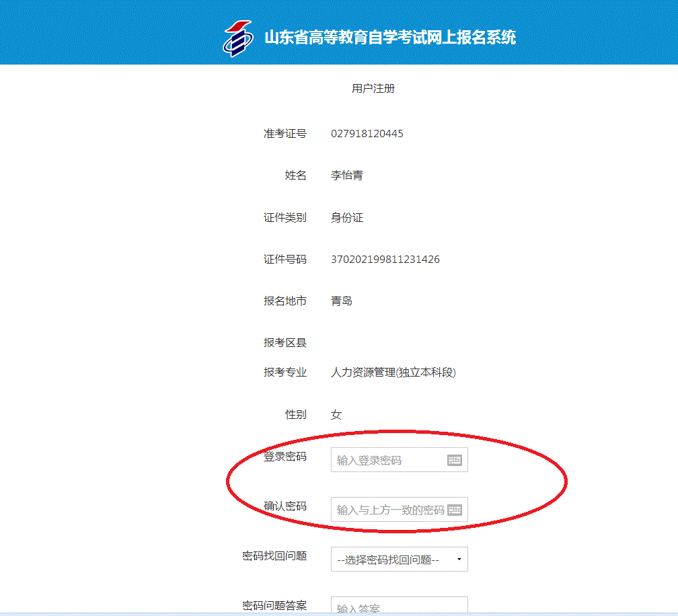Click the name value 李怡青
The image size is (678, 616).
click(346, 176)
